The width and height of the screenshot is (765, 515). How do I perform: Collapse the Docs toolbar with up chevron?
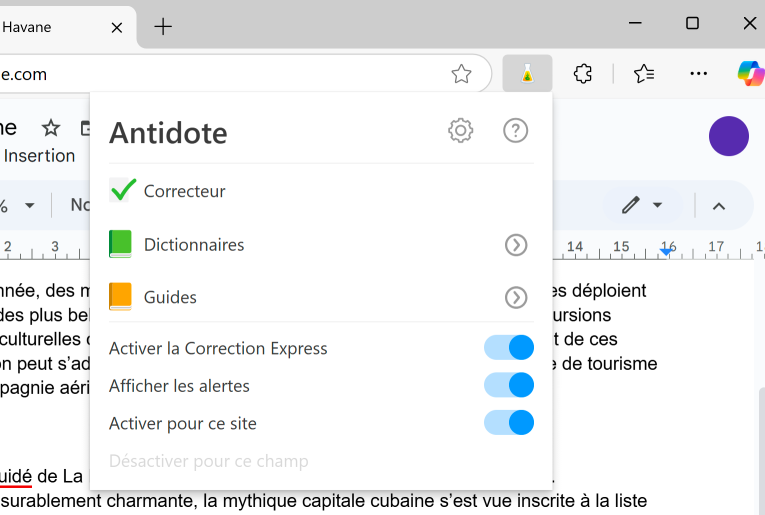click(718, 206)
